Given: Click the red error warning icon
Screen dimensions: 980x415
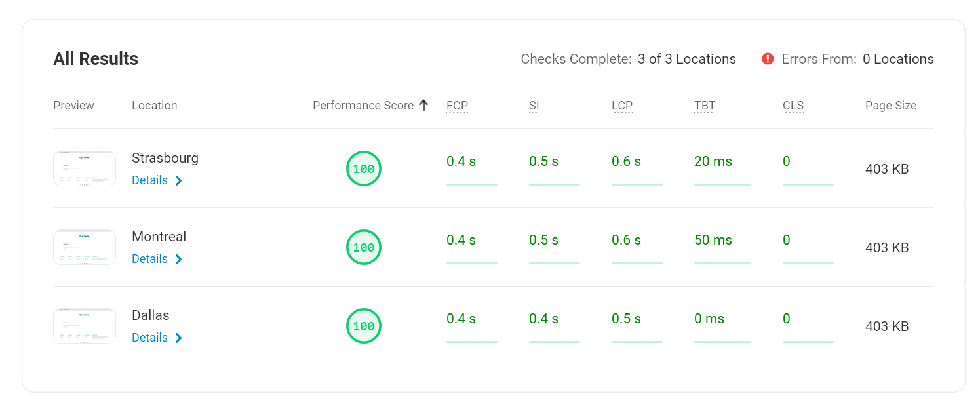Looking at the screenshot, I should click(768, 59).
